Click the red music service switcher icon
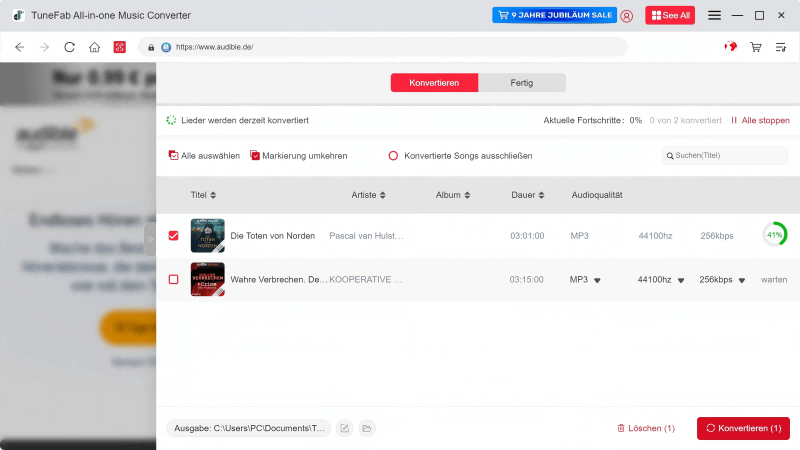800x450 pixels. [119, 47]
